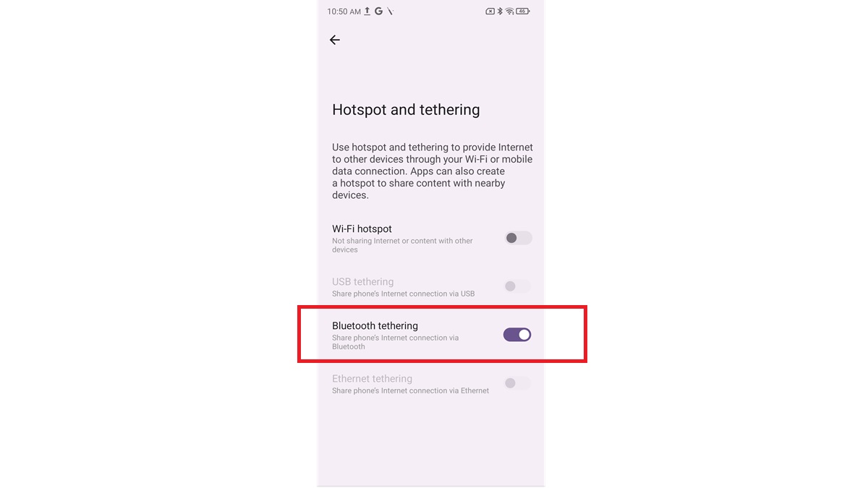Select the USB tethering option text
Image resolution: width=868 pixels, height=488 pixels.
point(362,281)
